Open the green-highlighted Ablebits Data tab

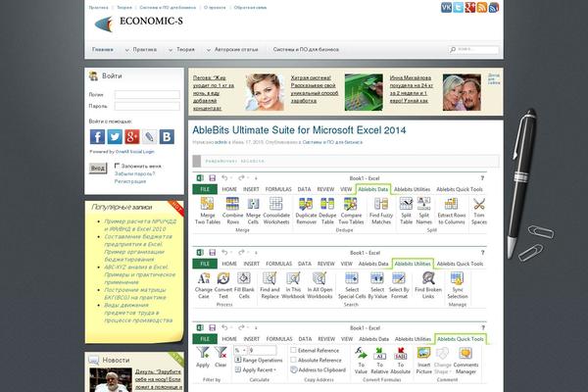point(372,189)
